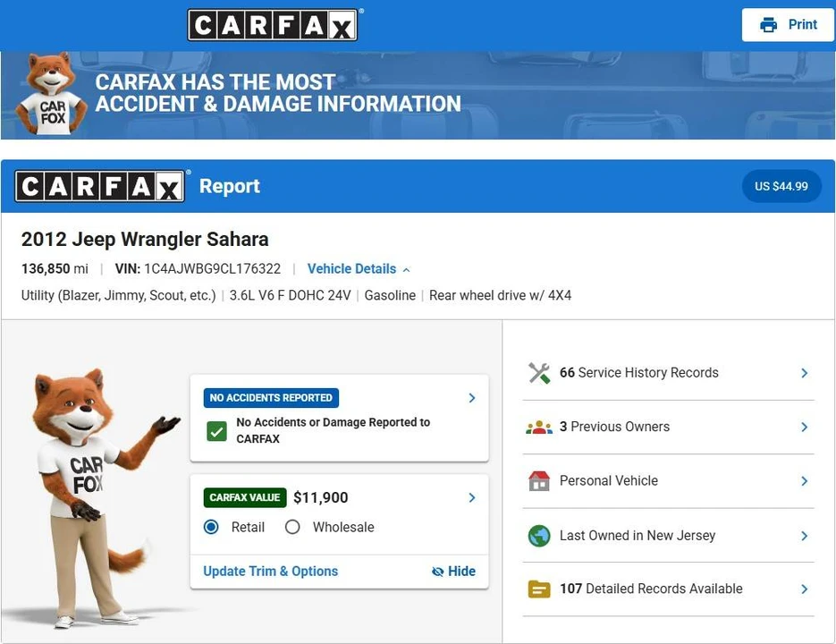Click the US $44.99 price pill
836x644 pixels.
tap(781, 186)
